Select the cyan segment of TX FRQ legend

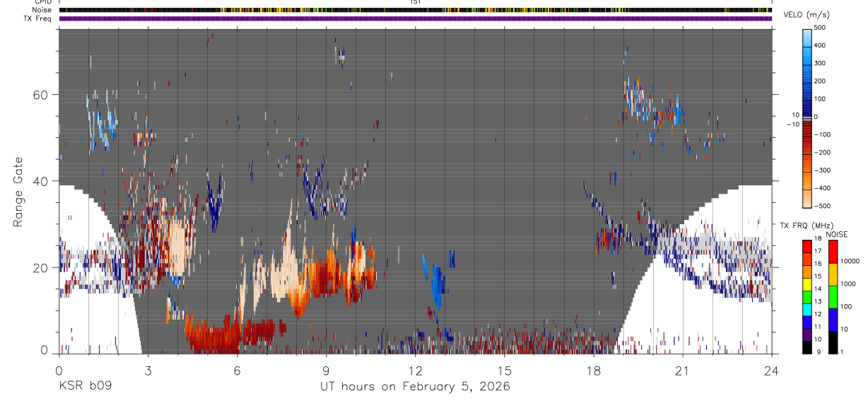pyautogui.click(x=807, y=309)
